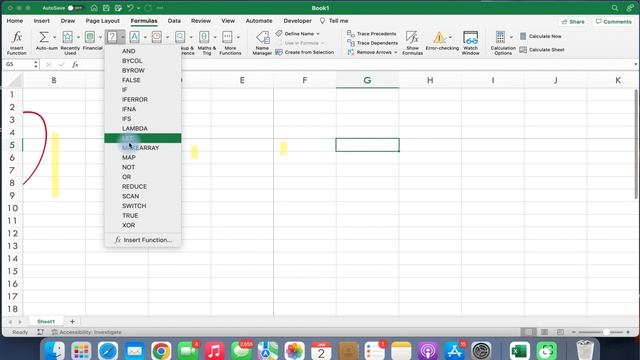Toggle the AutoSave switch

tap(75, 8)
